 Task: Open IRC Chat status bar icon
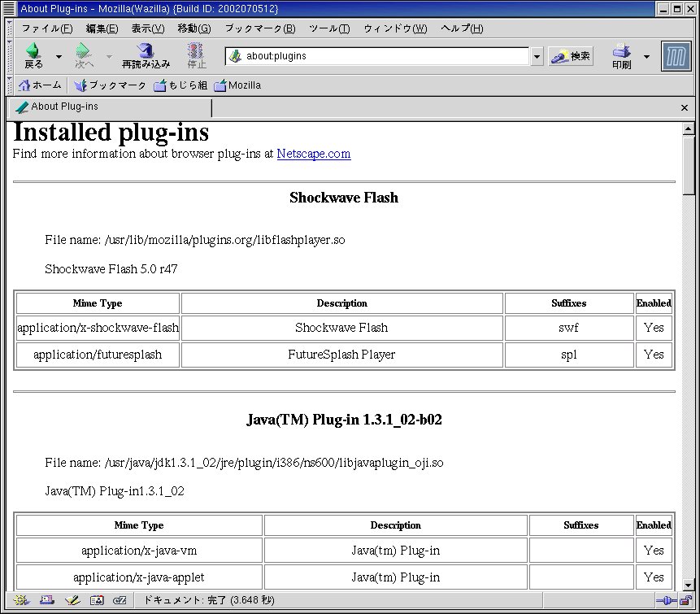tap(120, 601)
